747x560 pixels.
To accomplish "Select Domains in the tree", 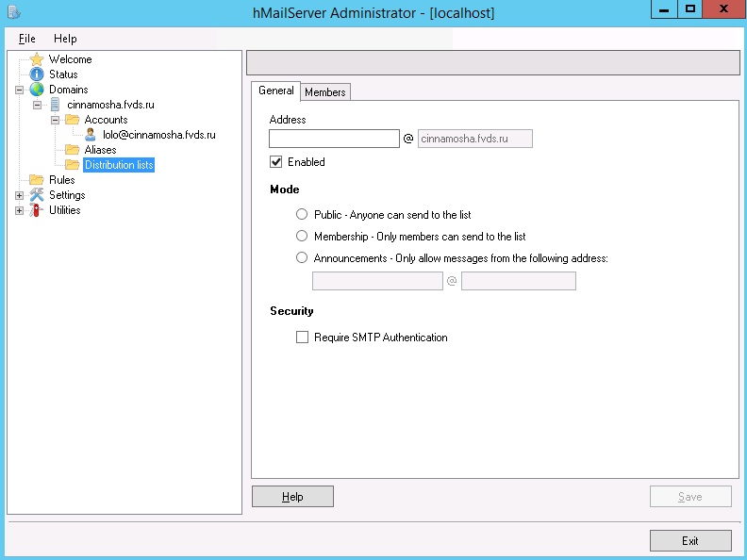I will coord(69,90).
